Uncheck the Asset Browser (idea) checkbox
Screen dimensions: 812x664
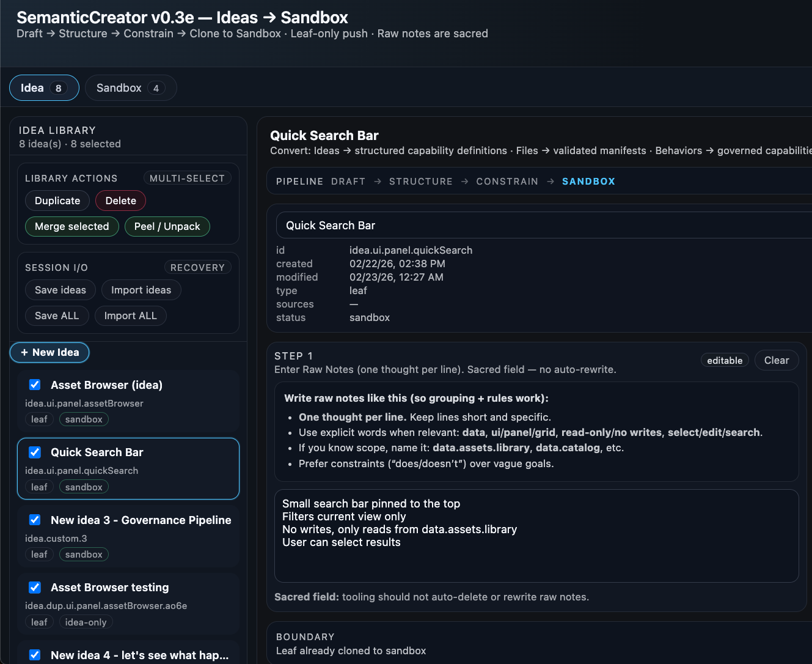[35, 385]
